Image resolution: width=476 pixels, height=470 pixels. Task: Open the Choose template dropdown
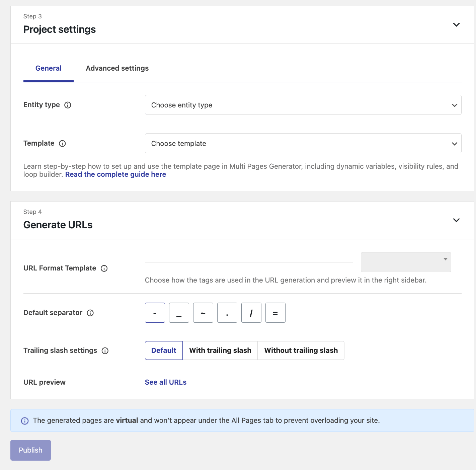(x=303, y=143)
